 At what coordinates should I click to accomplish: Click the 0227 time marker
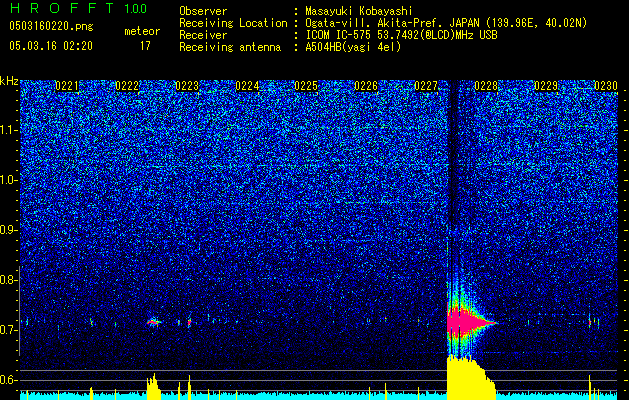point(426,86)
